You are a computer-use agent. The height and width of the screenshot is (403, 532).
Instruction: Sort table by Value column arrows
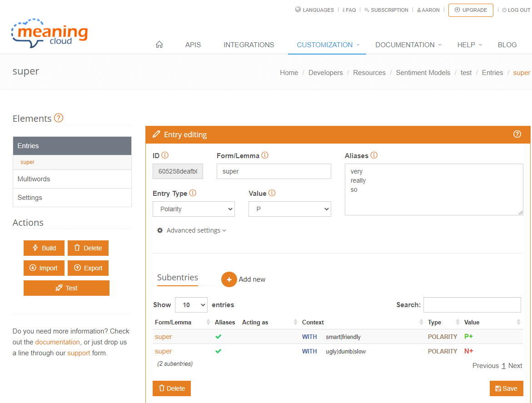click(518, 322)
